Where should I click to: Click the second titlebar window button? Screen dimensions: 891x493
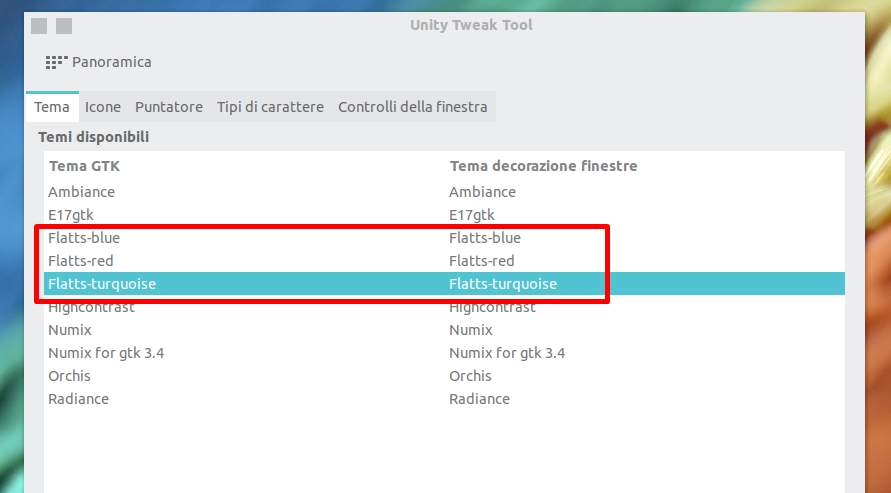[64, 26]
